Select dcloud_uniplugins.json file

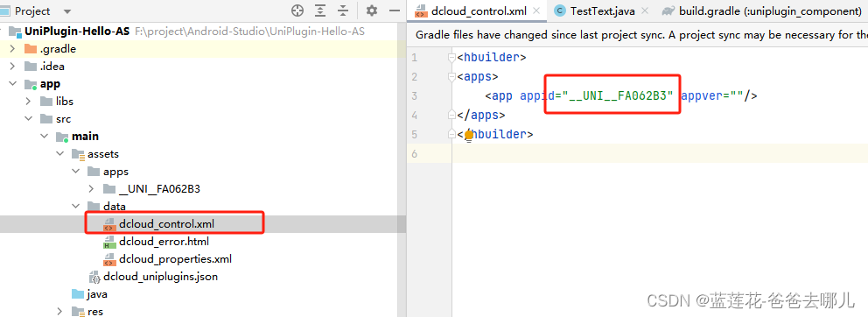pyautogui.click(x=160, y=277)
